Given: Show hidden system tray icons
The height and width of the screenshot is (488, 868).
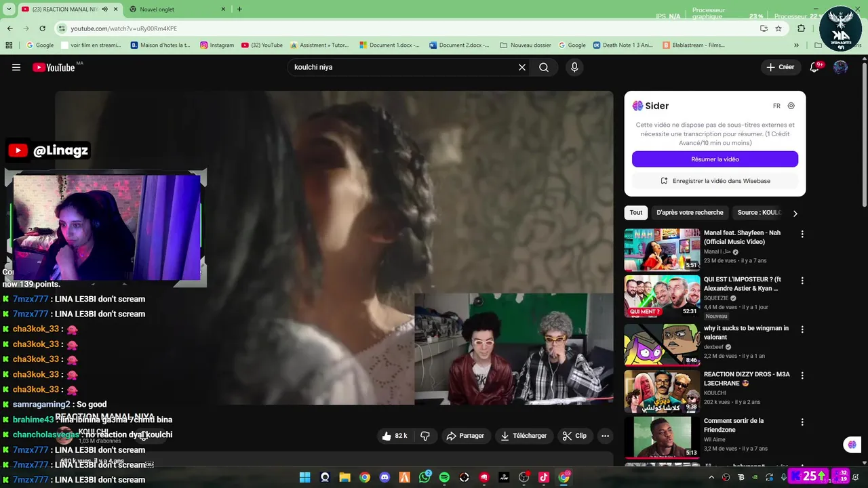Looking at the screenshot, I should point(711,477).
